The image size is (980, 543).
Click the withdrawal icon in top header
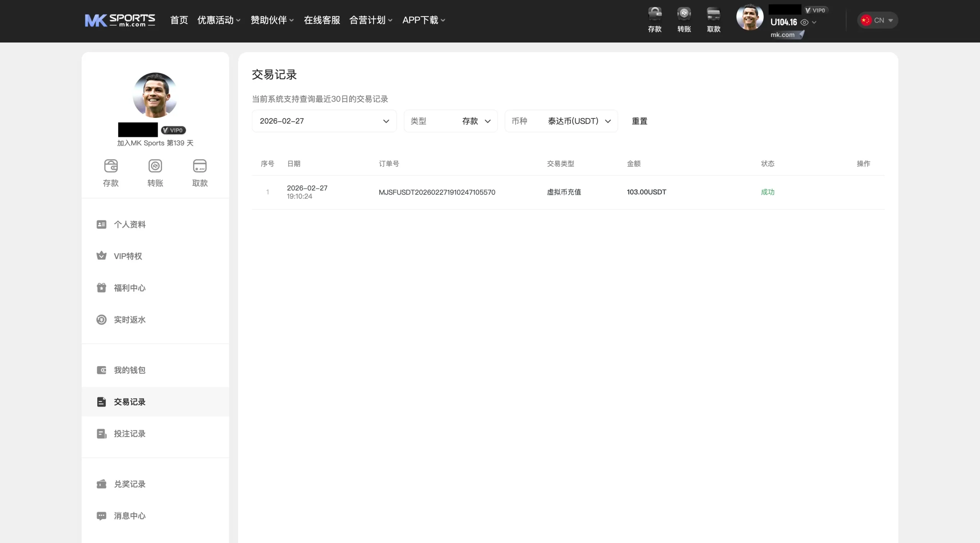714,14
